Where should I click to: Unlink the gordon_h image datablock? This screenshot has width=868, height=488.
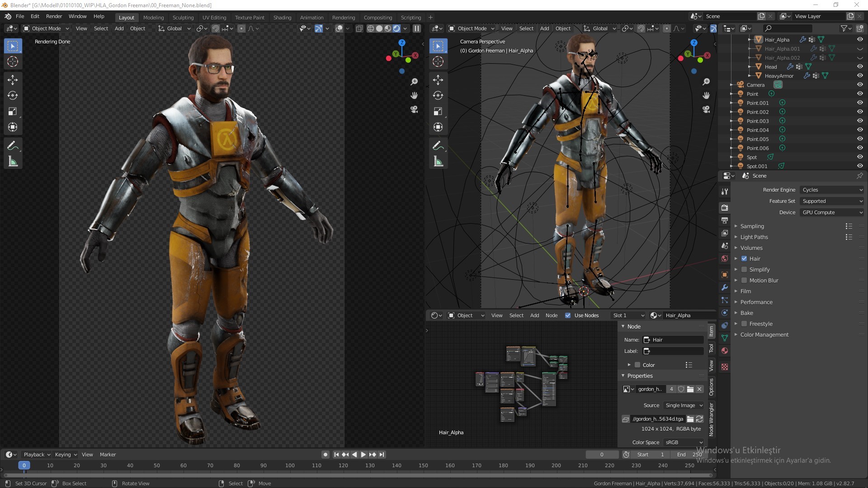coord(699,389)
